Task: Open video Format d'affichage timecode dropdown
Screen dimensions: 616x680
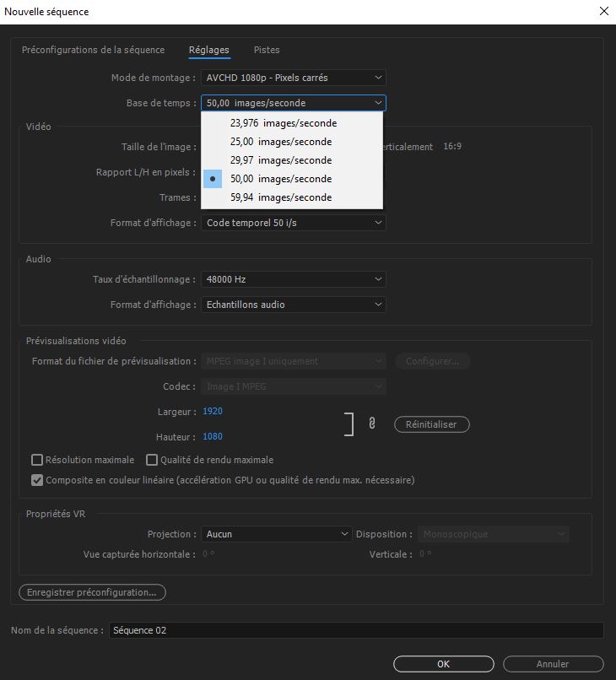Action: tap(293, 223)
